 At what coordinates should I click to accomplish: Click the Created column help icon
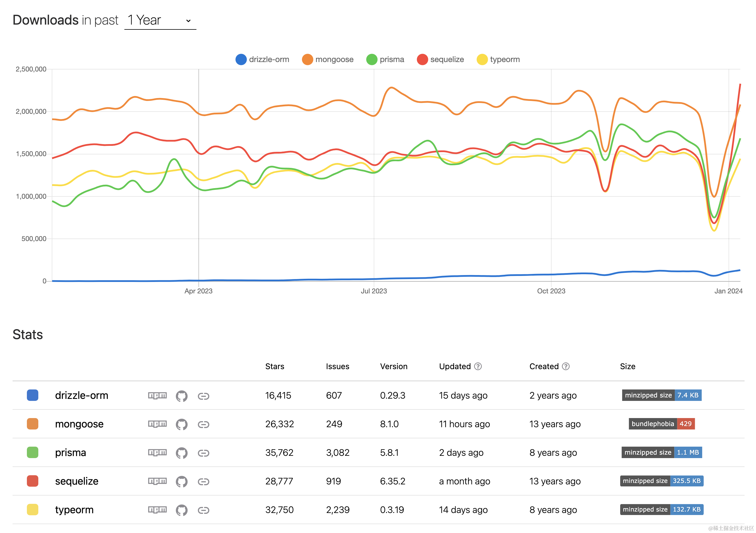[x=565, y=366]
